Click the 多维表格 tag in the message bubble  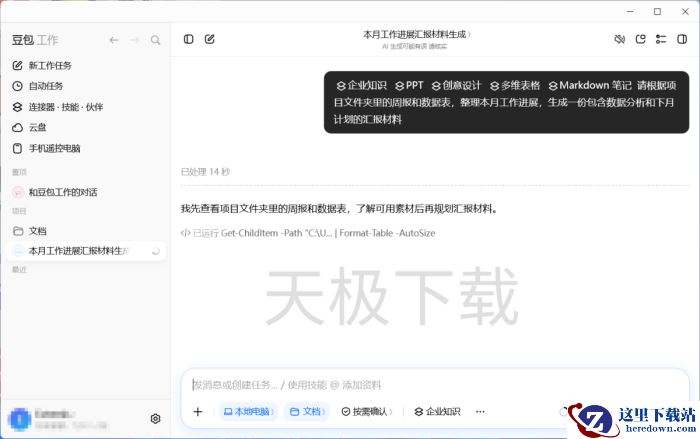pos(515,85)
